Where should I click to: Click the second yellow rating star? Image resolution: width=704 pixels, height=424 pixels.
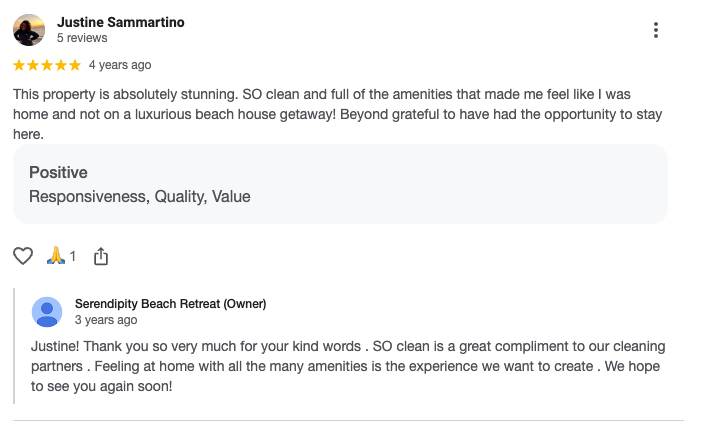pos(33,65)
